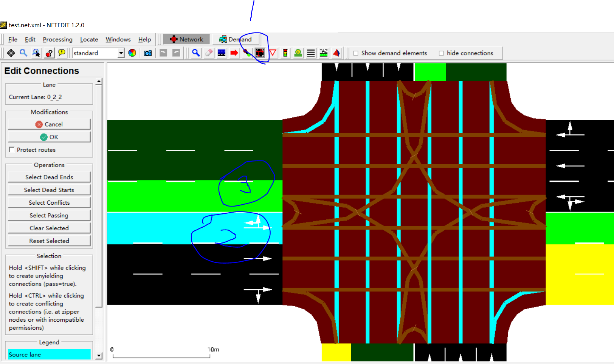Click the locate with cursor icon
This screenshot has width=614, height=364.
click(36, 53)
